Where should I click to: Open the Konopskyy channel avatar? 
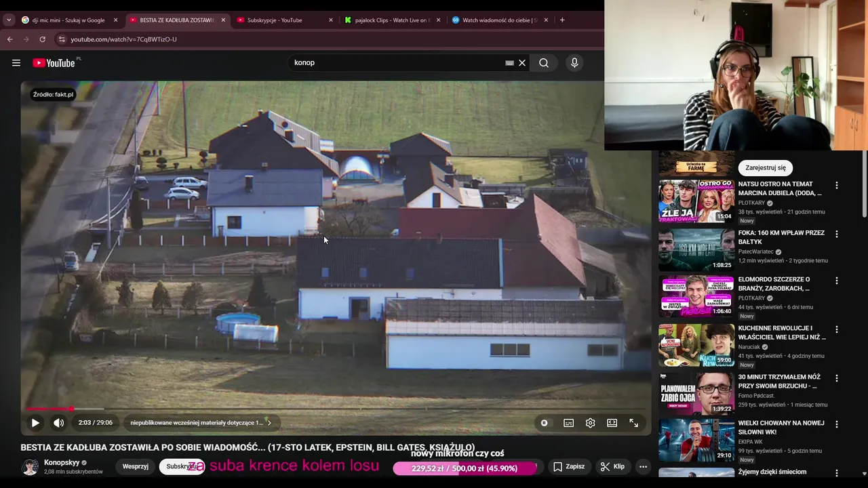(30, 467)
